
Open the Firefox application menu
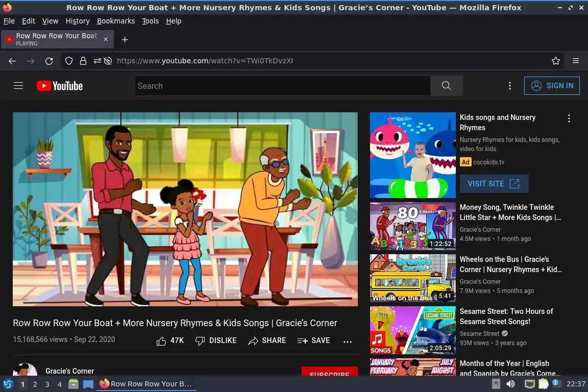click(576, 61)
